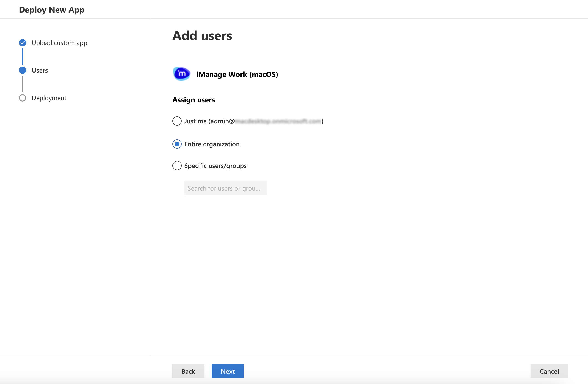Click the Specific users/groups label text
This screenshot has height=384, width=588.
click(x=215, y=166)
